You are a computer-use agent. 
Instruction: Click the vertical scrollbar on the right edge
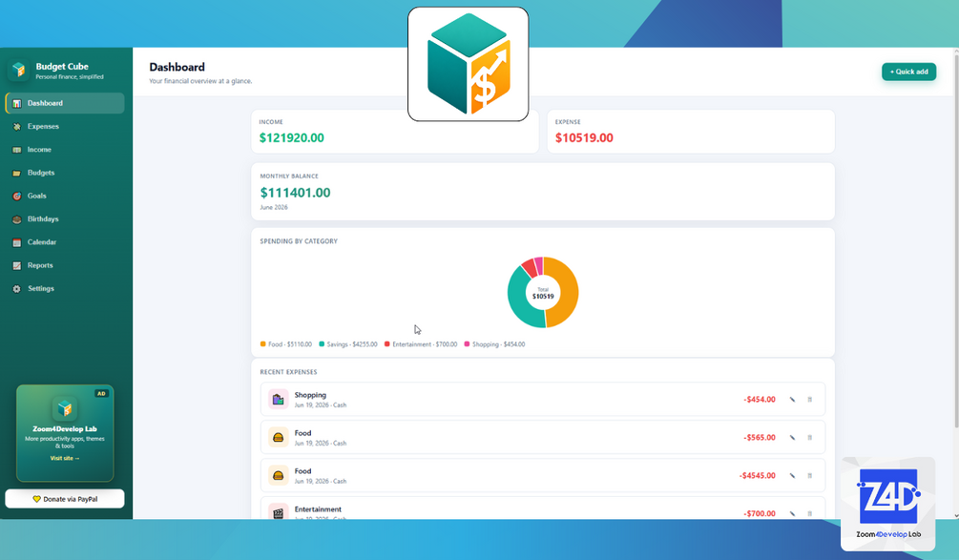(956, 241)
